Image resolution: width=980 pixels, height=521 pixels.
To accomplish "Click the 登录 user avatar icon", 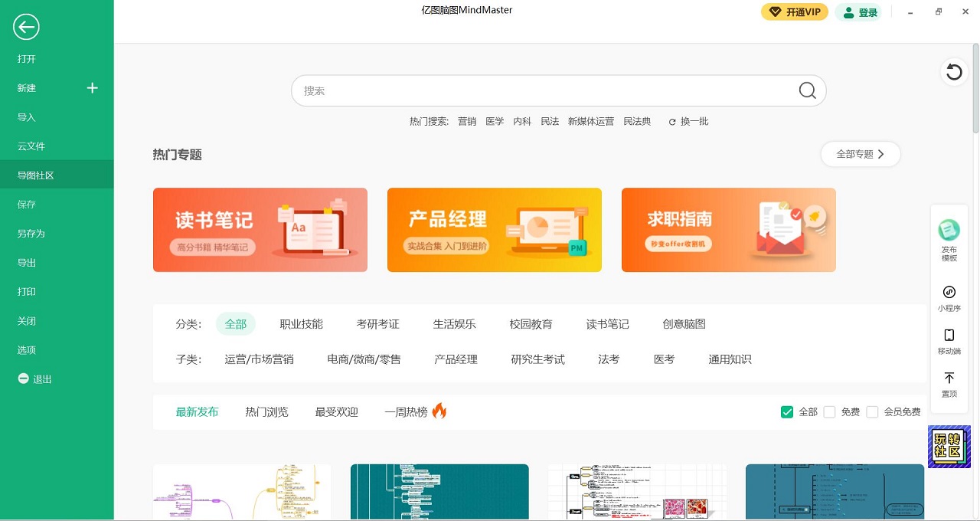I will coord(849,12).
